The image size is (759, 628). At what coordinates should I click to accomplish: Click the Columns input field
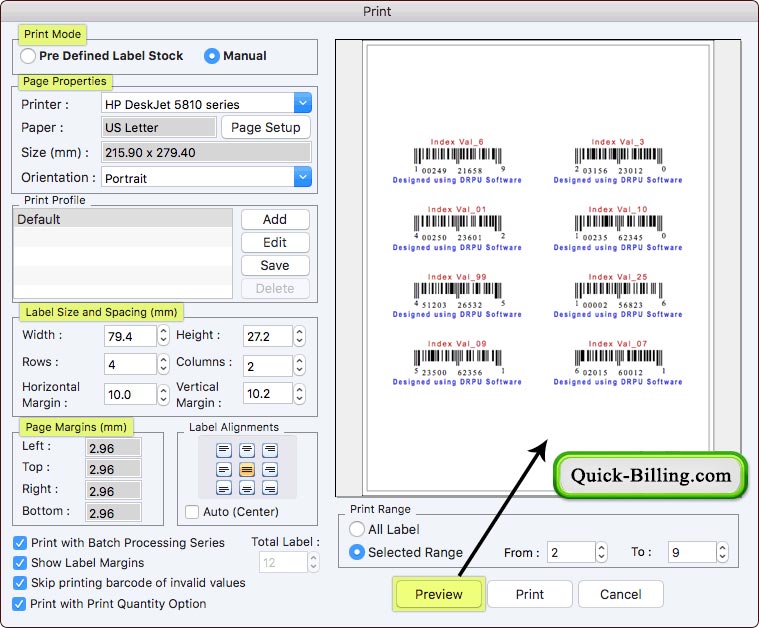point(268,365)
